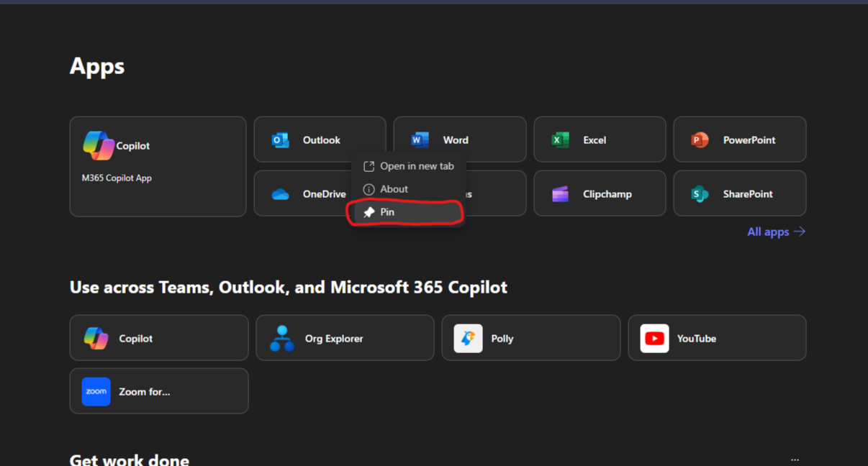The height and width of the screenshot is (466, 868).
Task: Click the Word app icon
Action: tap(420, 140)
